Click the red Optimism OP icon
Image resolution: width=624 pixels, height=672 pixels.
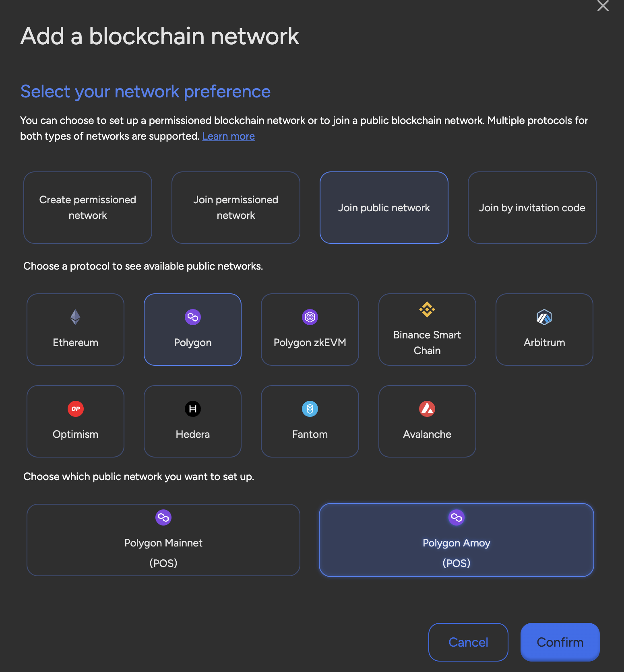point(75,409)
